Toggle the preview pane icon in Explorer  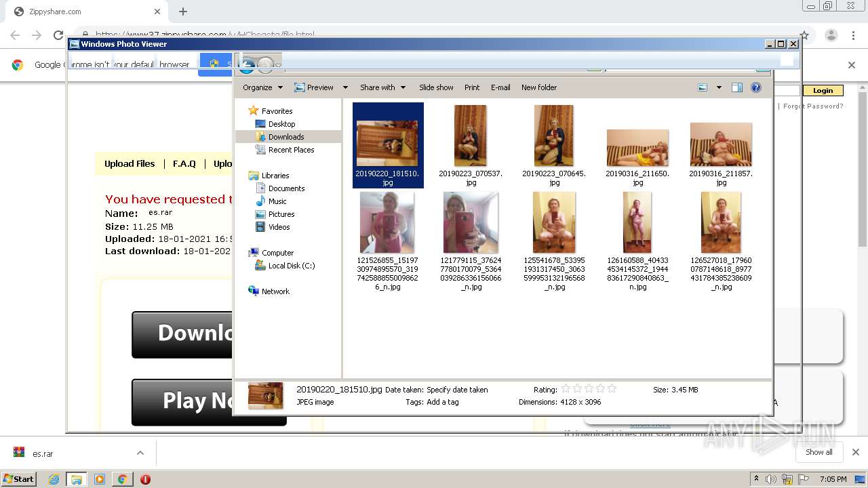coord(737,87)
